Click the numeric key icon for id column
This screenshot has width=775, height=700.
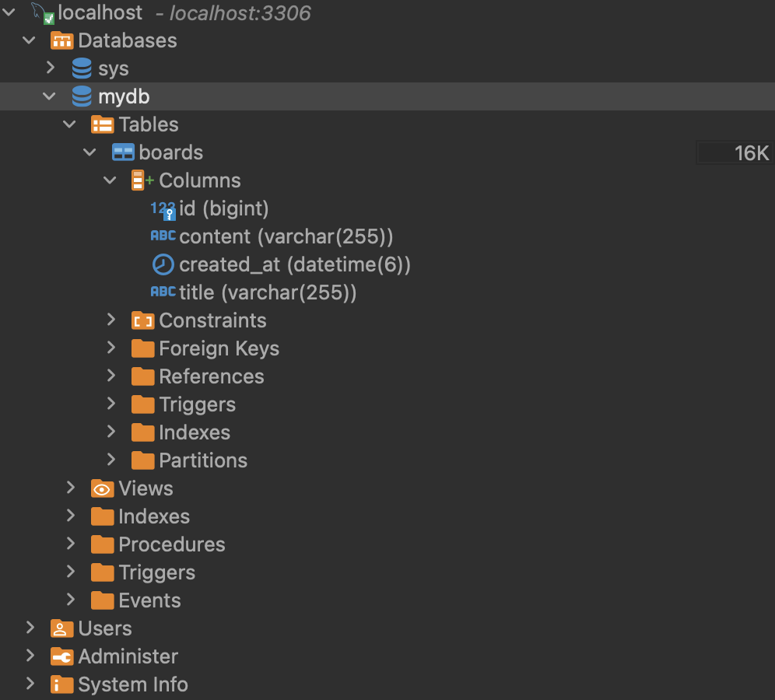coord(163,210)
